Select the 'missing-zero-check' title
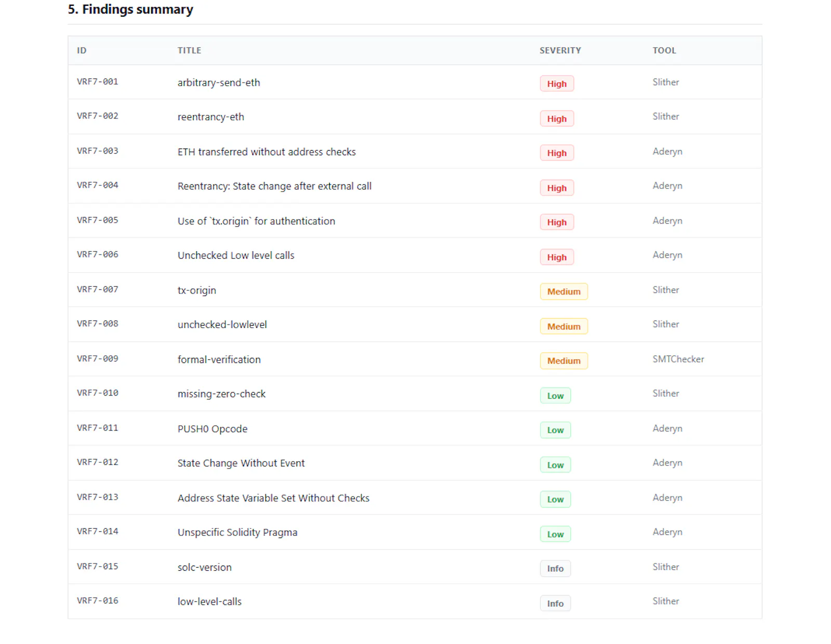 (x=221, y=394)
